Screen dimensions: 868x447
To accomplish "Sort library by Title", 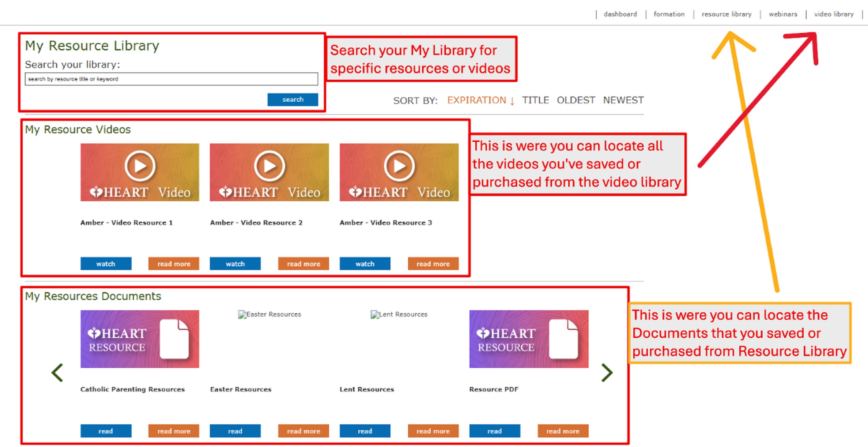I will click(x=535, y=100).
